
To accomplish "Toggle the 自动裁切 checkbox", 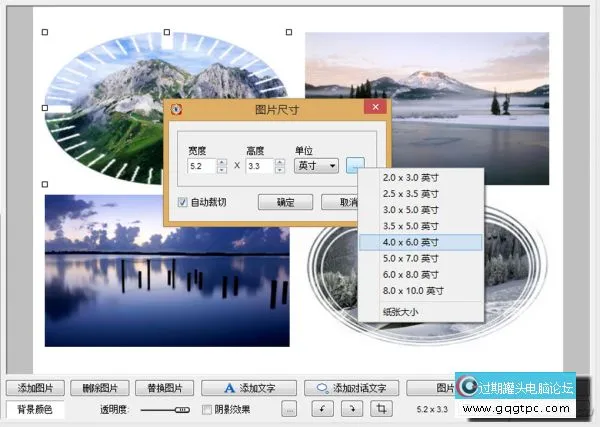I will pyautogui.click(x=183, y=202).
